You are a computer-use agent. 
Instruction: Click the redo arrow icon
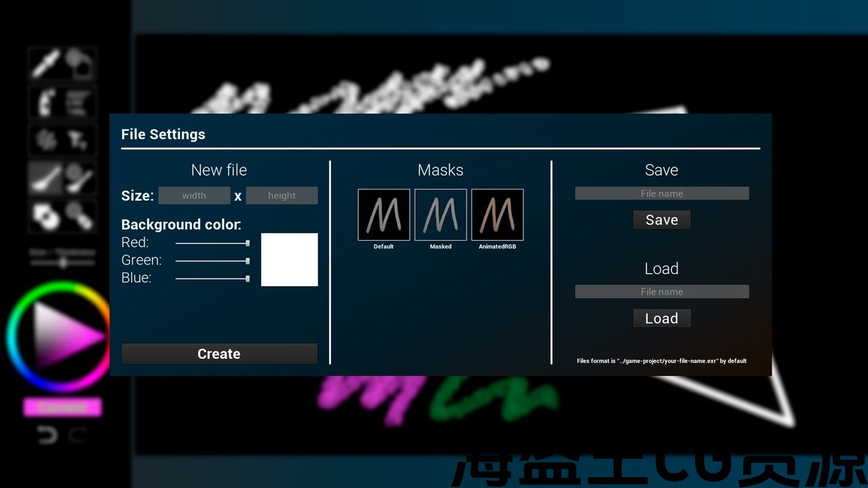(x=78, y=434)
